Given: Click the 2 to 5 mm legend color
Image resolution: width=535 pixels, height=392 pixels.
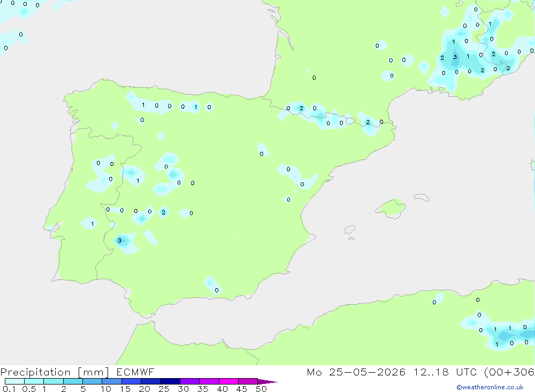Looking at the screenshot, I should pyautogui.click(x=73, y=381).
